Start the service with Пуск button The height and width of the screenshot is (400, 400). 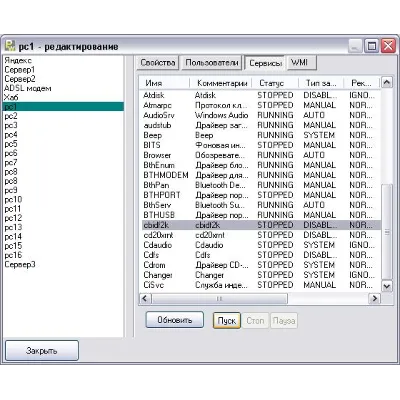(x=227, y=321)
